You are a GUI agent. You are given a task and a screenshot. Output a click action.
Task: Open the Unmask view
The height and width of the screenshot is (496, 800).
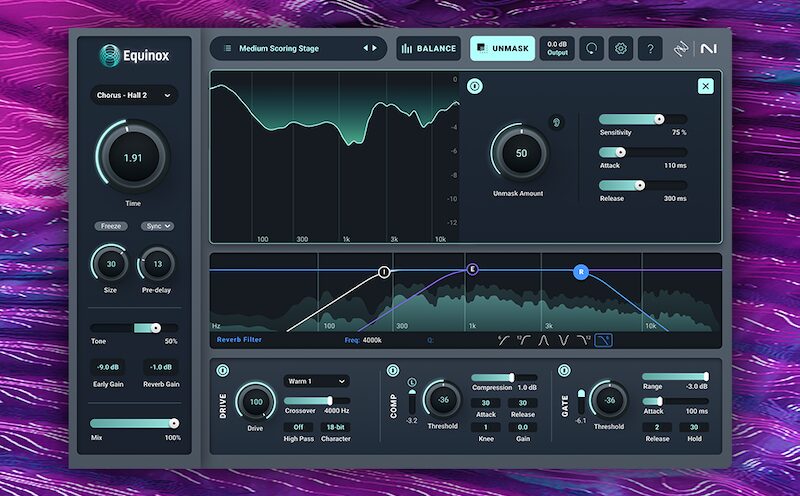[x=503, y=48]
